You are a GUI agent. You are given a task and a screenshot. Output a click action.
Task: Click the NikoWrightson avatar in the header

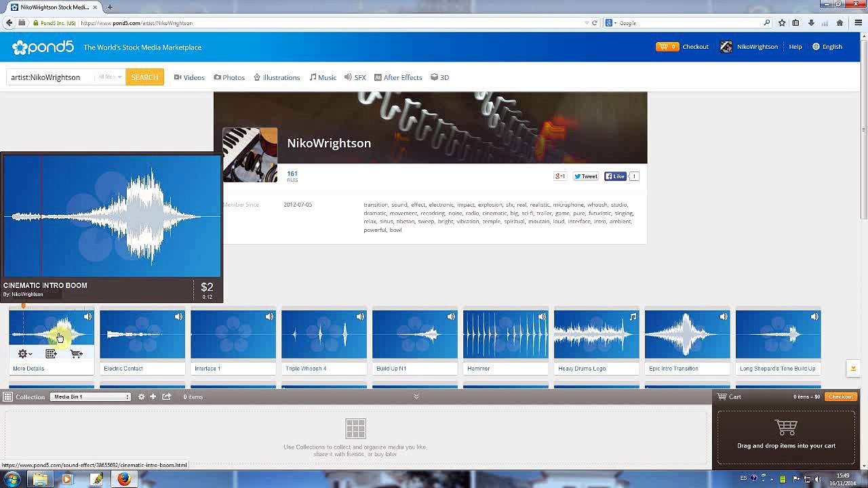point(726,47)
